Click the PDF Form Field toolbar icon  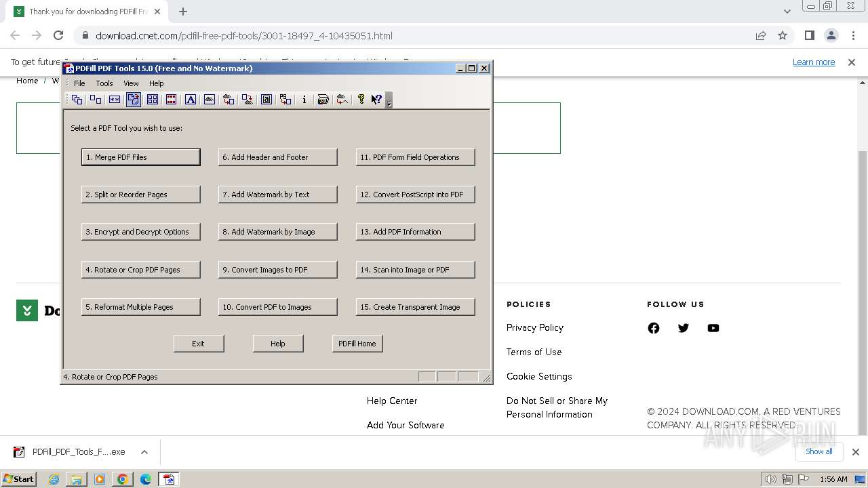(267, 100)
